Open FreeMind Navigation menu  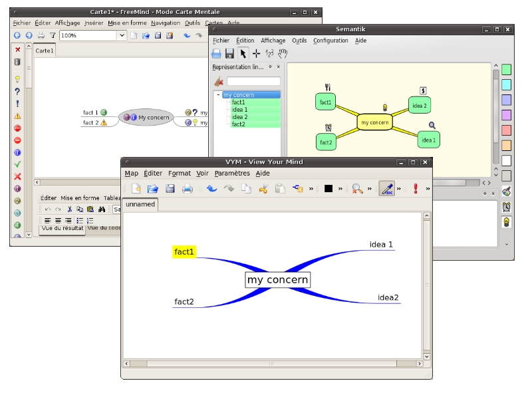click(166, 23)
